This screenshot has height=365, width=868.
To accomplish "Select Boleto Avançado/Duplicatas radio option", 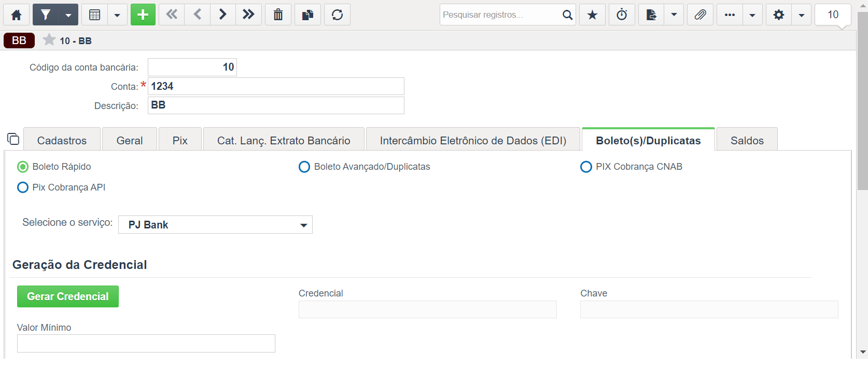I will (x=304, y=167).
